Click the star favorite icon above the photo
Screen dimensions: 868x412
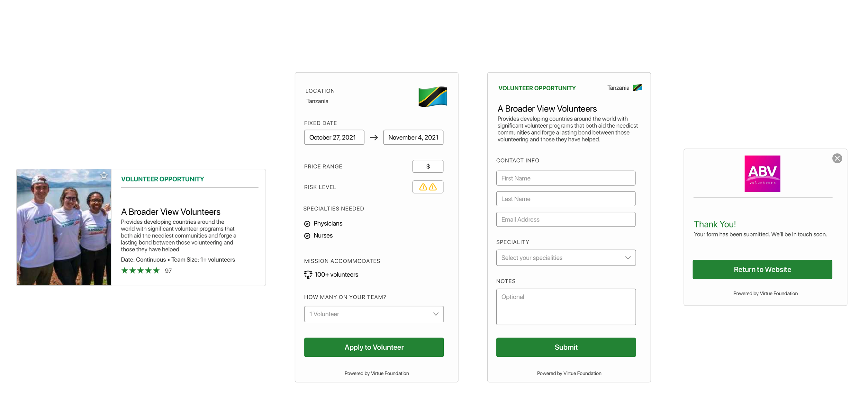(104, 175)
